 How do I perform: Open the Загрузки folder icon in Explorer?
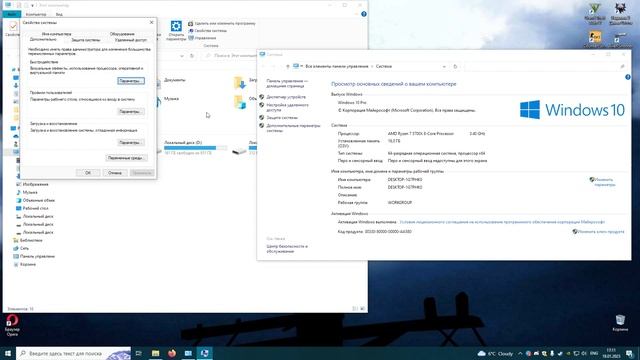(240, 82)
